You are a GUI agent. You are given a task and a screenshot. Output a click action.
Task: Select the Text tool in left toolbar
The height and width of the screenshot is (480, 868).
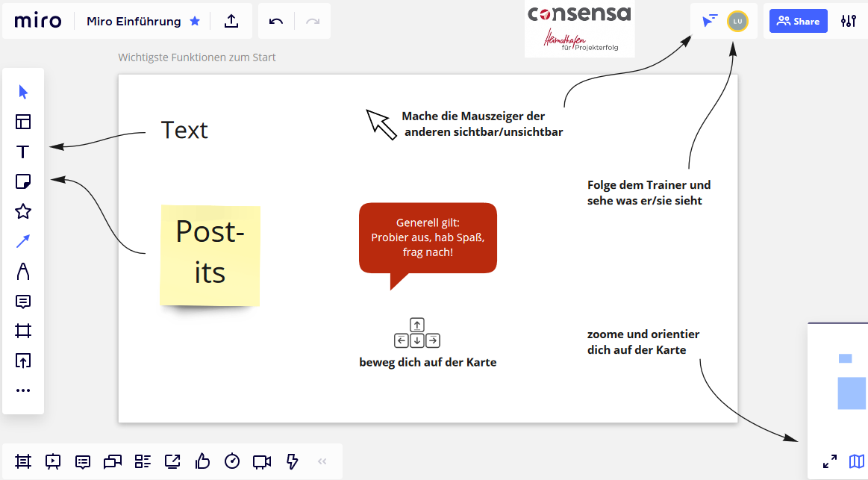(23, 152)
